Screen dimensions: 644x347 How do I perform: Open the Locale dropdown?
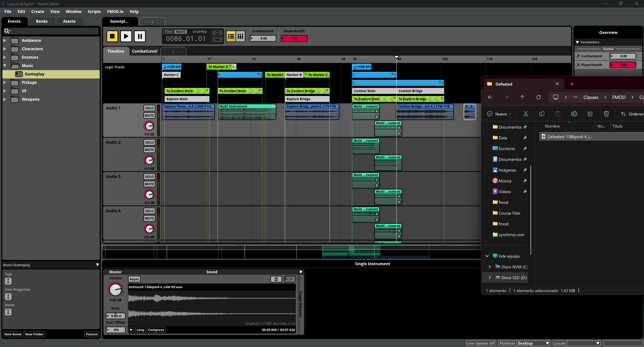[x=584, y=343]
